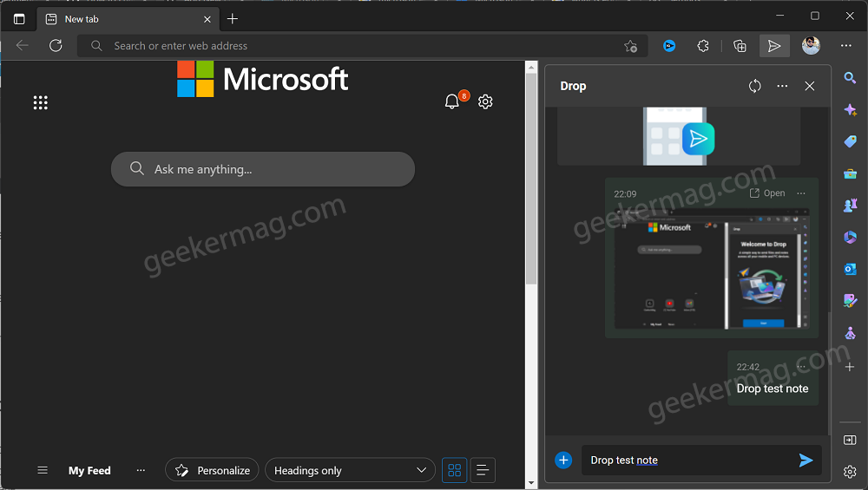This screenshot has height=490, width=868.
Task: Attach a file with the blue plus button
Action: (563, 461)
